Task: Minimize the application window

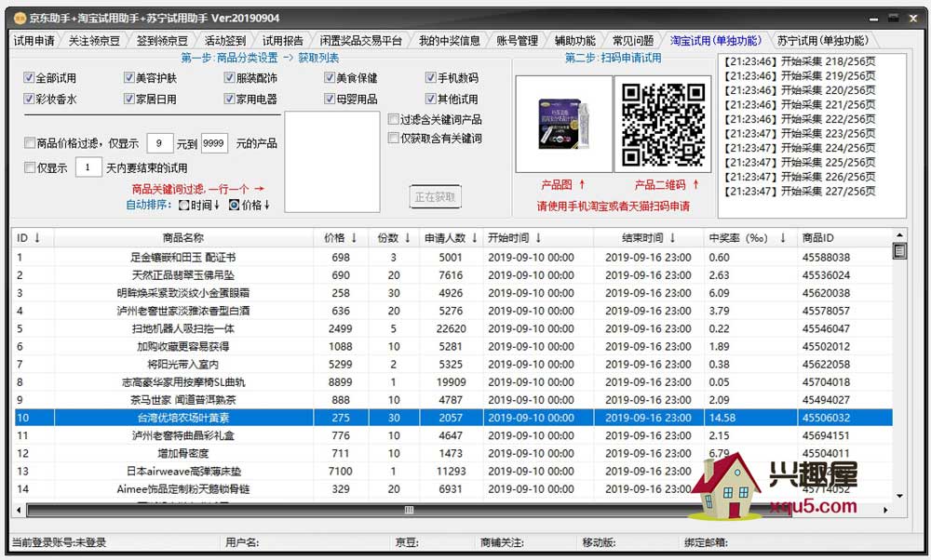Action: [x=873, y=19]
